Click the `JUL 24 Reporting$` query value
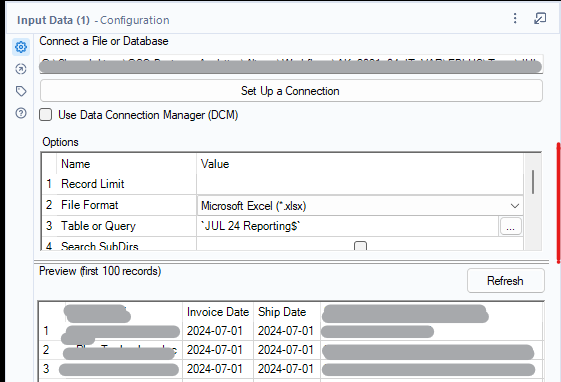This screenshot has width=561, height=382. [251, 226]
